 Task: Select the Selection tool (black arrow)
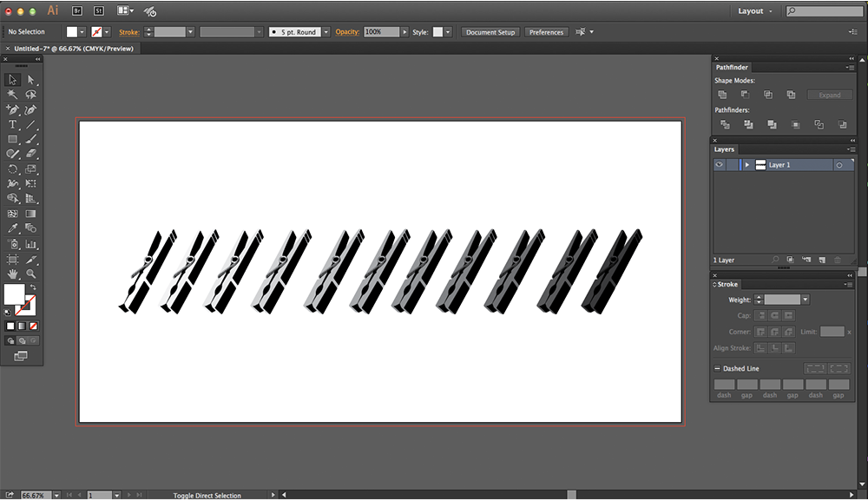pos(12,80)
